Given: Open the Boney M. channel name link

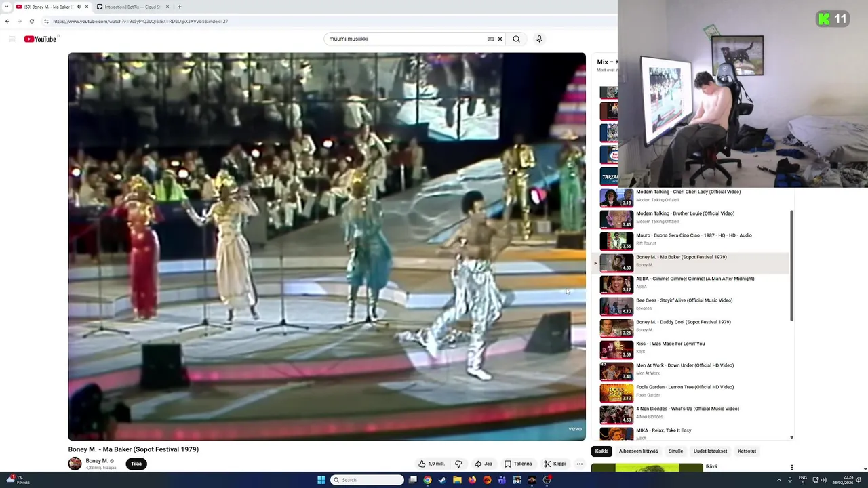Looking at the screenshot, I should pyautogui.click(x=96, y=461).
